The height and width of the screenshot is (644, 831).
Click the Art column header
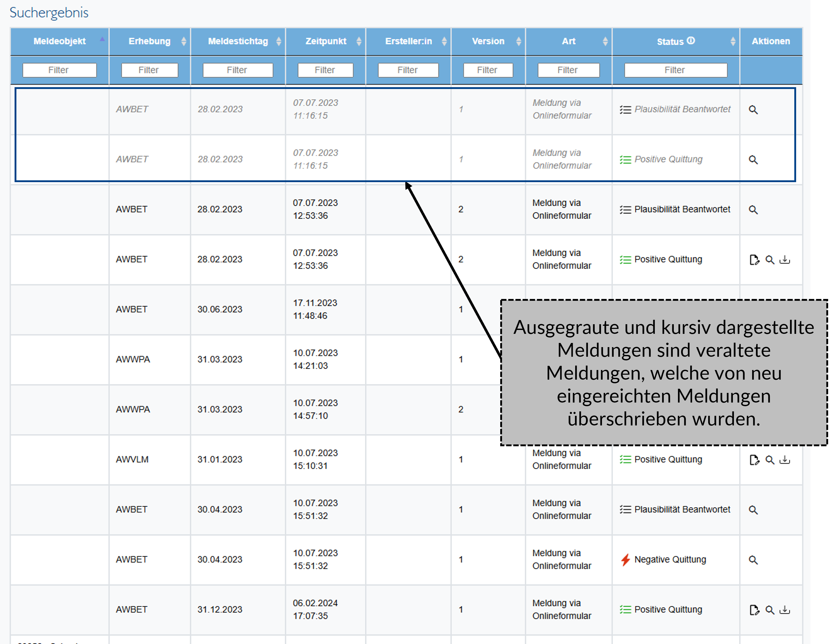click(x=568, y=41)
